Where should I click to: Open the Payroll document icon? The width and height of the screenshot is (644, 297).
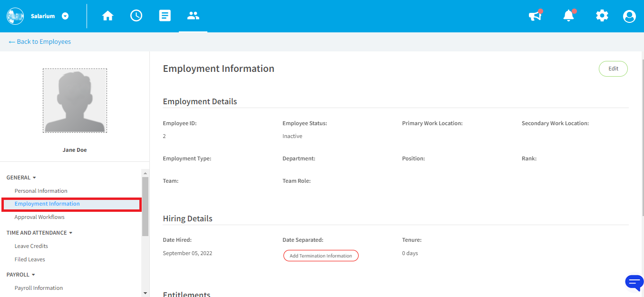point(165,16)
